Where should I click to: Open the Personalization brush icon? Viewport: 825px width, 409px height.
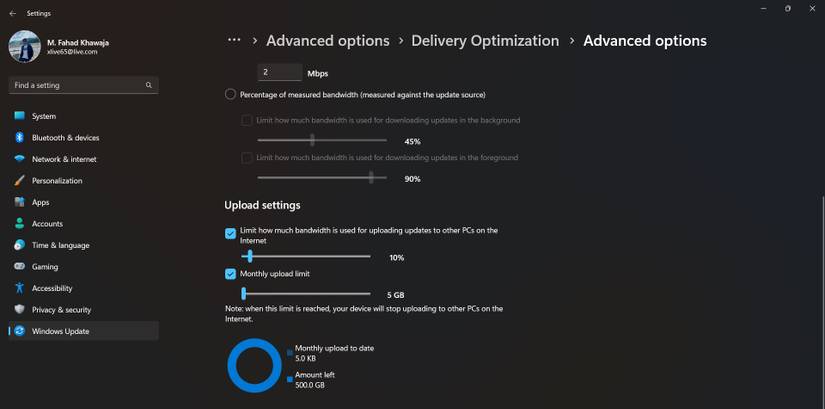coord(19,181)
